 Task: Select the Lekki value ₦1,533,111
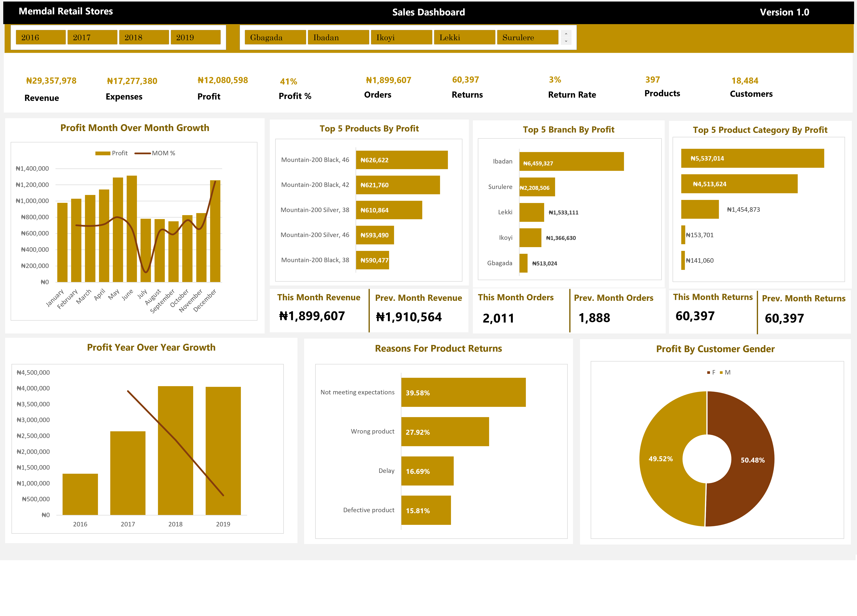[x=563, y=213]
